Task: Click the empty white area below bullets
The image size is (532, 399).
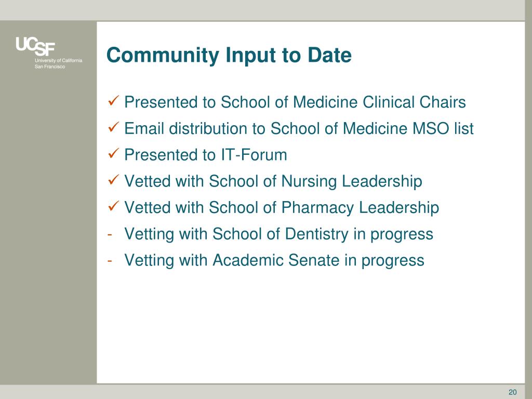Action: click(311, 326)
